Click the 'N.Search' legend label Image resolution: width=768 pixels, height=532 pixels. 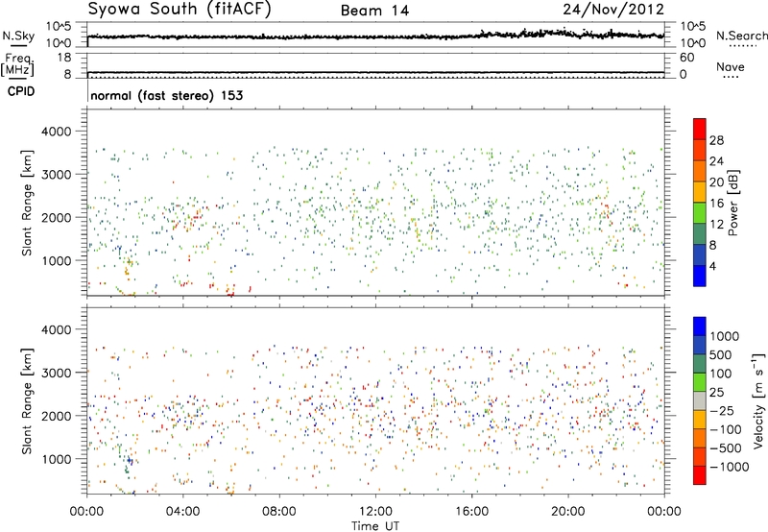(x=741, y=36)
